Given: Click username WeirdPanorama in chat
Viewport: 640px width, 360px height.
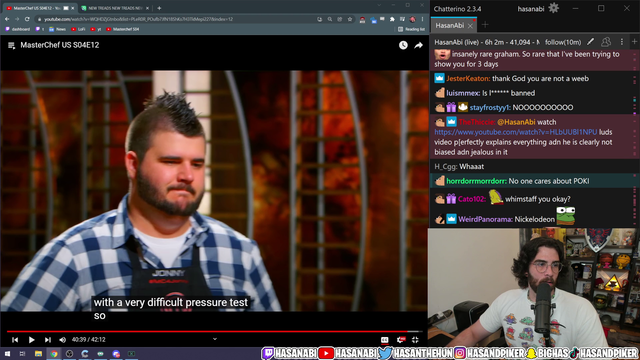Looking at the screenshot, I should [x=485, y=220].
